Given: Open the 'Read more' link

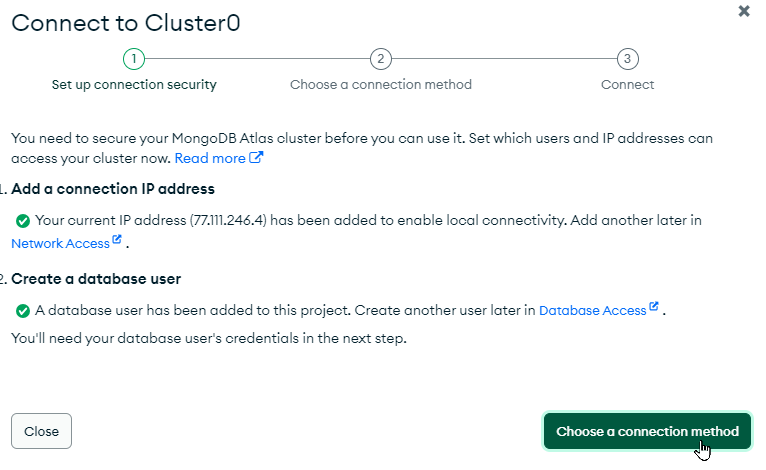Looking at the screenshot, I should (210, 158).
